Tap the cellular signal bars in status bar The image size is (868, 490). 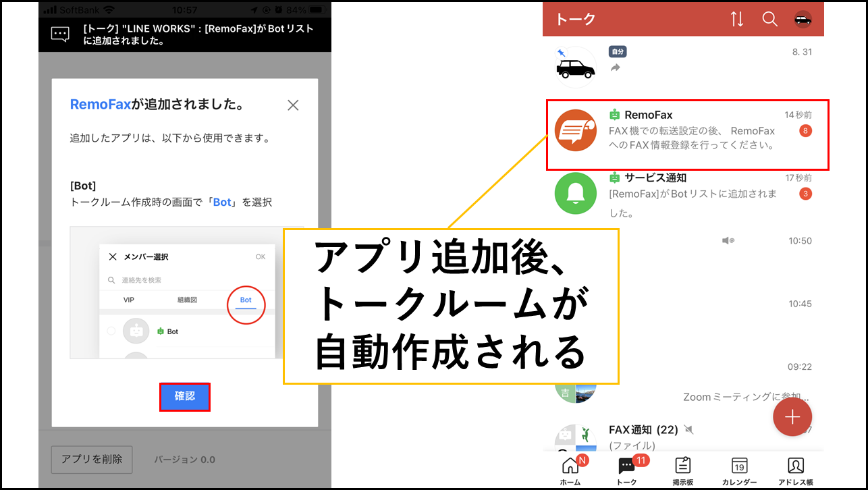pyautogui.click(x=49, y=11)
